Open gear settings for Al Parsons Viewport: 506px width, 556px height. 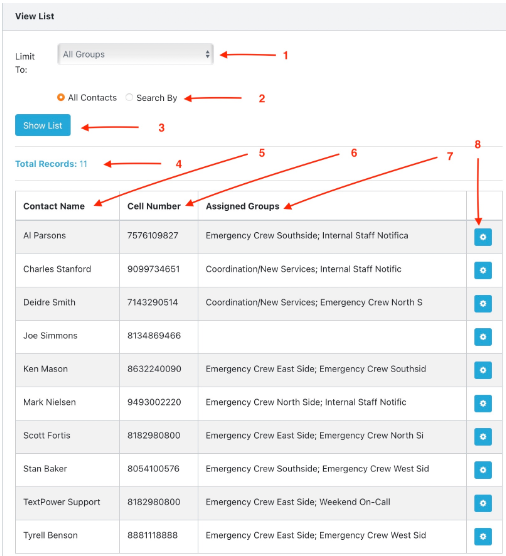pos(483,237)
